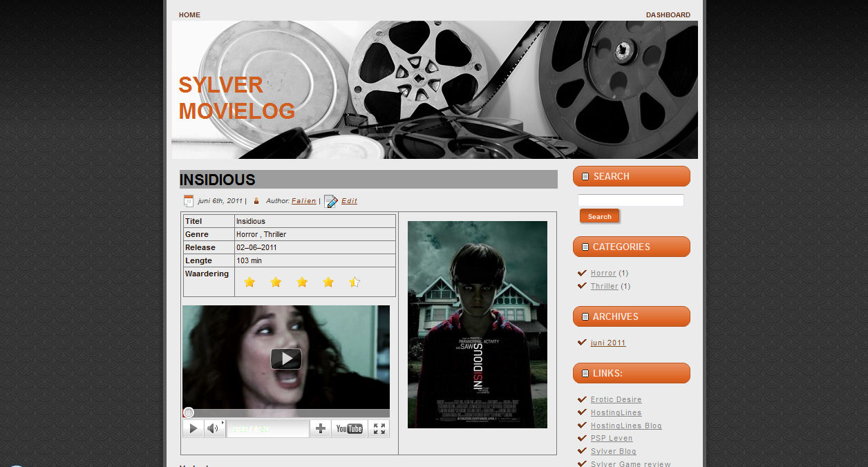Open the Erotic Desire link
868x467 pixels.
tap(616, 400)
